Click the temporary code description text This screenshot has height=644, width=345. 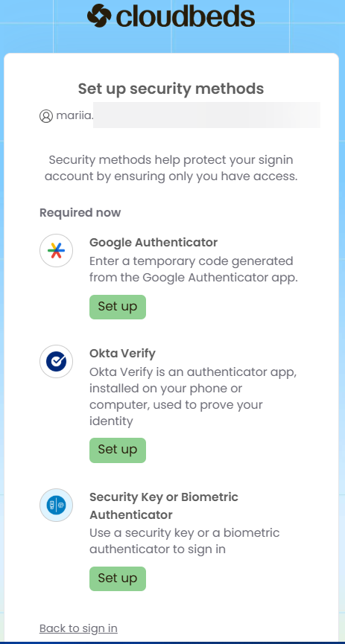pos(194,270)
